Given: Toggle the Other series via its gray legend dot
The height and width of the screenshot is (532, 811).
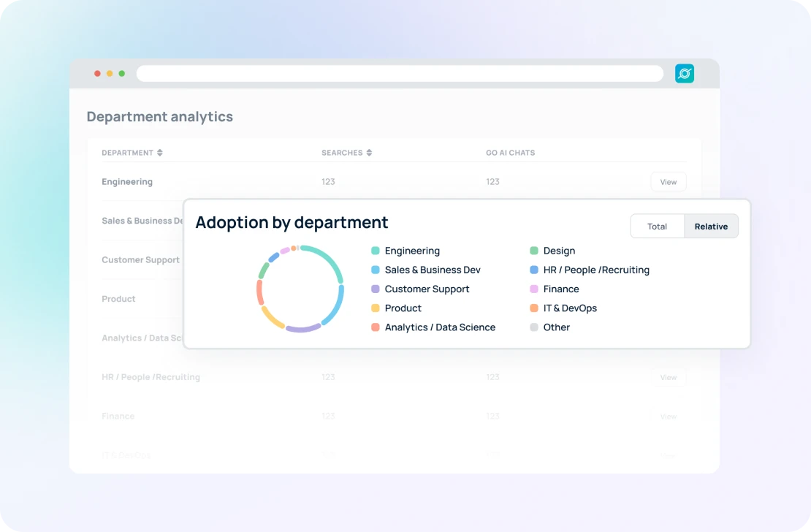Looking at the screenshot, I should click(x=534, y=327).
